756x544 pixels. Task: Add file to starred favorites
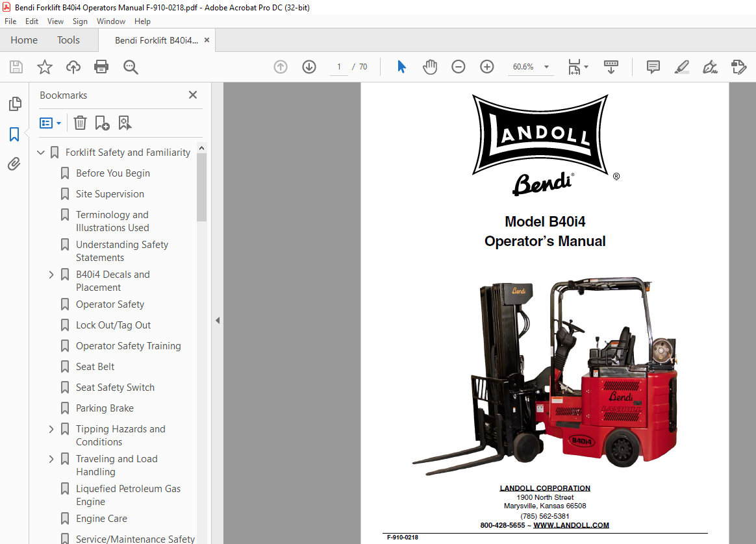[x=45, y=67]
